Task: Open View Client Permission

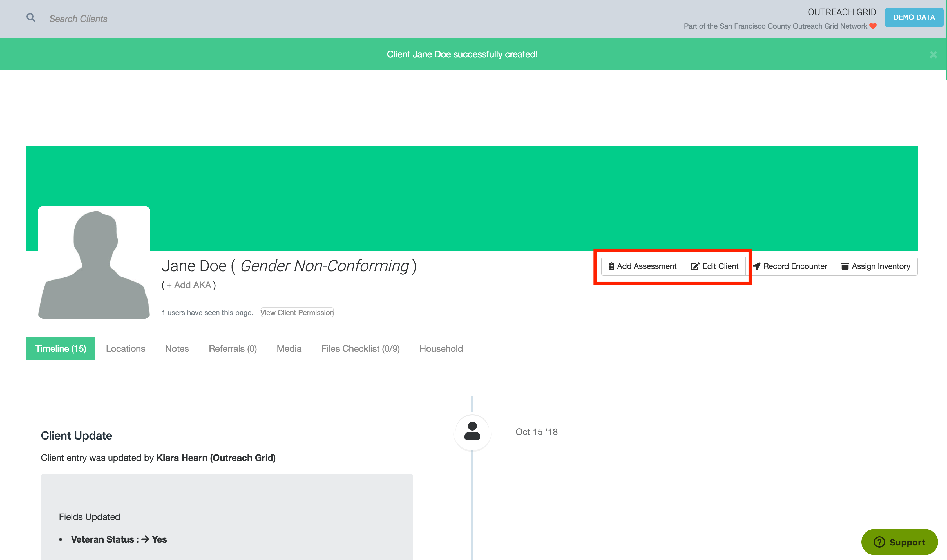Action: pos(297,312)
